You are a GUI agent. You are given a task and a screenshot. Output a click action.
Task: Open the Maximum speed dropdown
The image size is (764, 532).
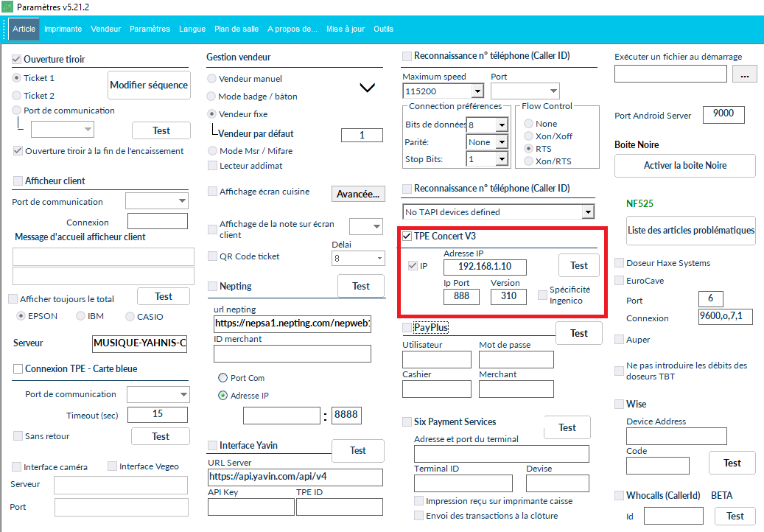coord(477,91)
